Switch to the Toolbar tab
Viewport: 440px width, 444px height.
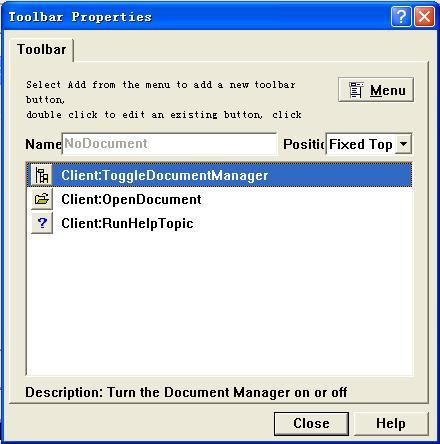[x=42, y=49]
